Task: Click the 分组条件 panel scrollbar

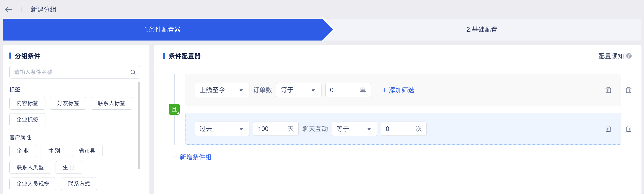Action: point(139,125)
